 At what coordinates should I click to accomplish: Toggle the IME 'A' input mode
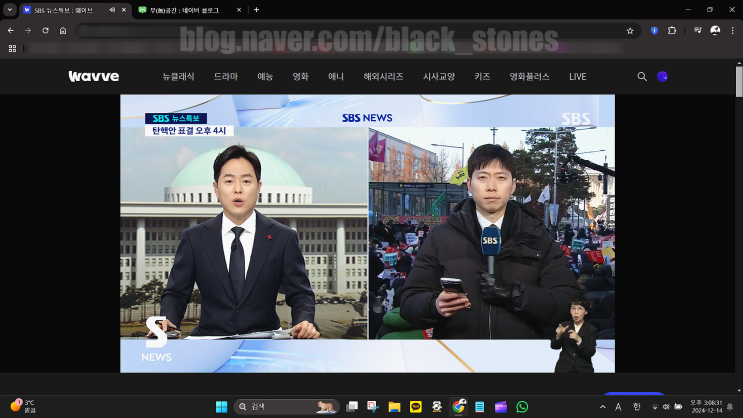point(618,407)
